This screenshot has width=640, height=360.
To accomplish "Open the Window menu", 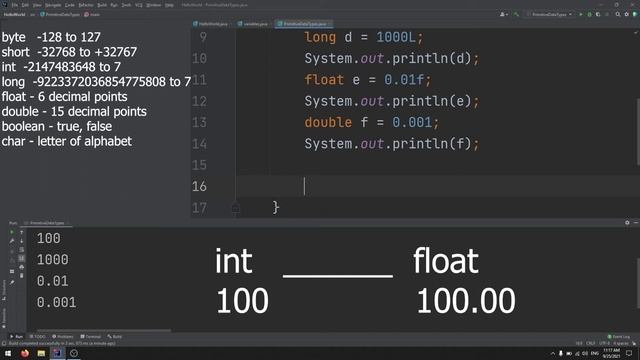I will coord(154,5).
